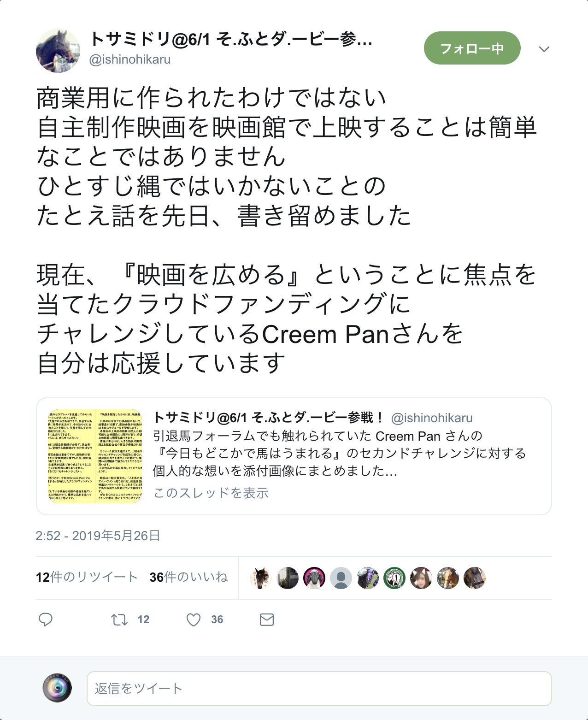Open the gray default silhouette liker avatar
Viewport: 588px width, 720px height.
341,578
